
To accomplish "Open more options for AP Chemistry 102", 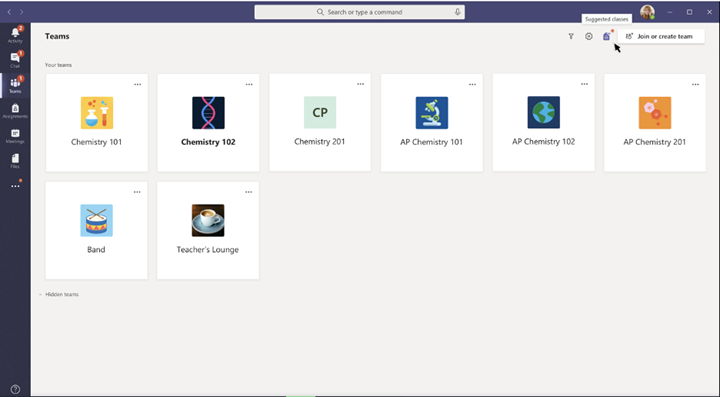I will coord(585,84).
